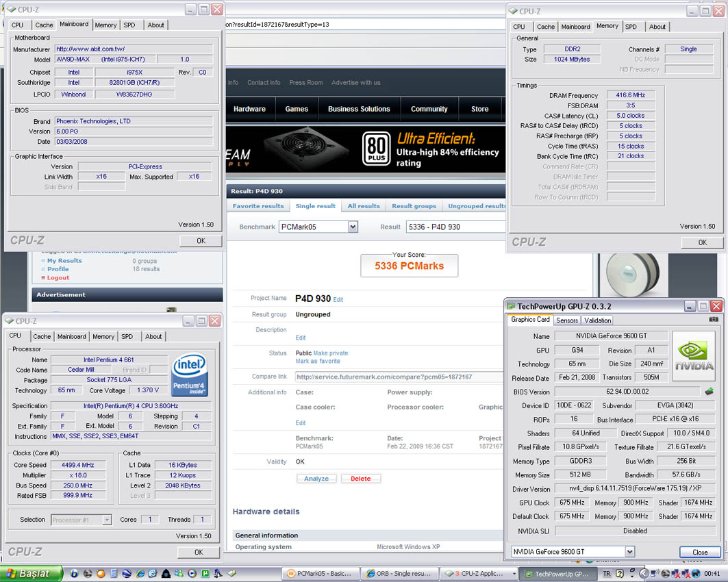The width and height of the screenshot is (728, 582).
Task: Open the Hardware navigation menu
Action: [250, 109]
